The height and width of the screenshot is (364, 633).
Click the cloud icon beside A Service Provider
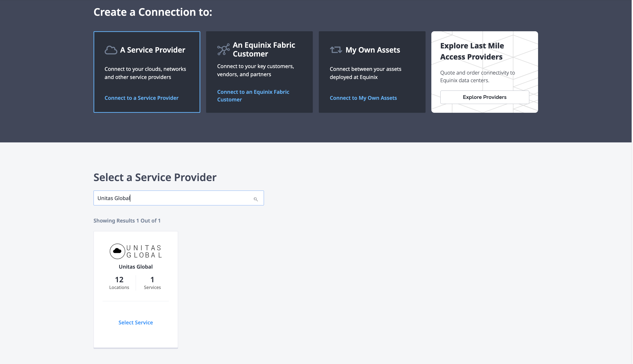[111, 50]
